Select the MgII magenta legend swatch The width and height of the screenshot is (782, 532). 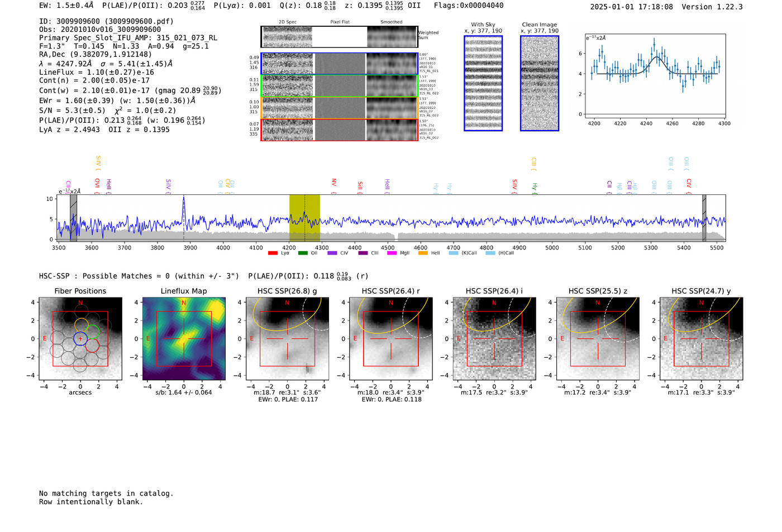391,253
